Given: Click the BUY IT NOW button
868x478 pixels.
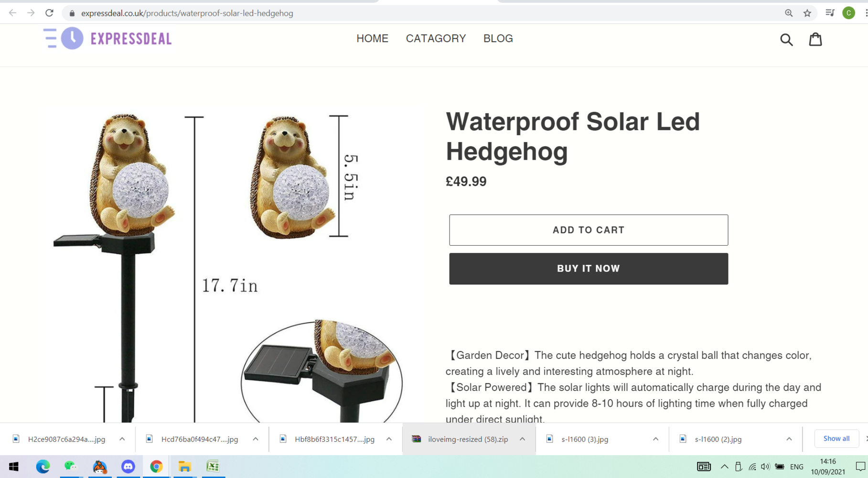Looking at the screenshot, I should coord(589,269).
